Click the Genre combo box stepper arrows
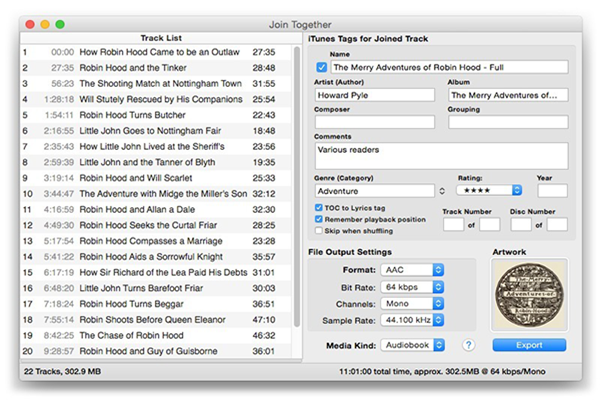Viewport: 600px width, 400px height. click(442, 190)
